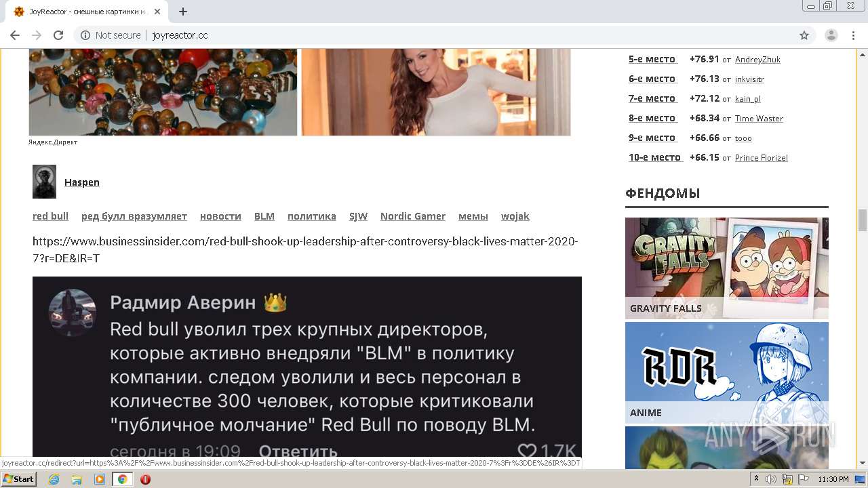Open the '7-е место' ranking link

(x=652, y=98)
